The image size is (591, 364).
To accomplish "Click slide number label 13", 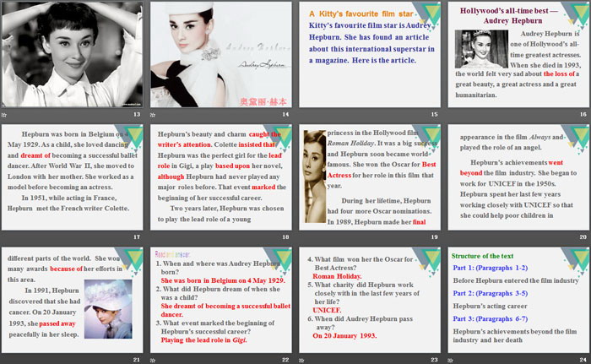I will [x=137, y=114].
